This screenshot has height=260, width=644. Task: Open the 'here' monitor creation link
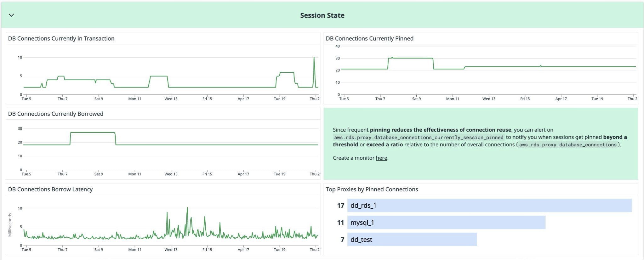point(381,158)
